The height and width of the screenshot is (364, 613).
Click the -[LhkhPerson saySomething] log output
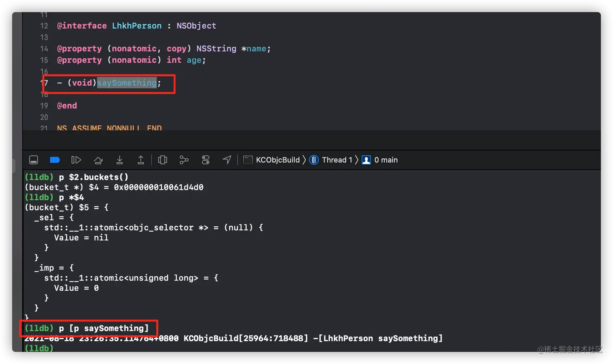pyautogui.click(x=378, y=338)
